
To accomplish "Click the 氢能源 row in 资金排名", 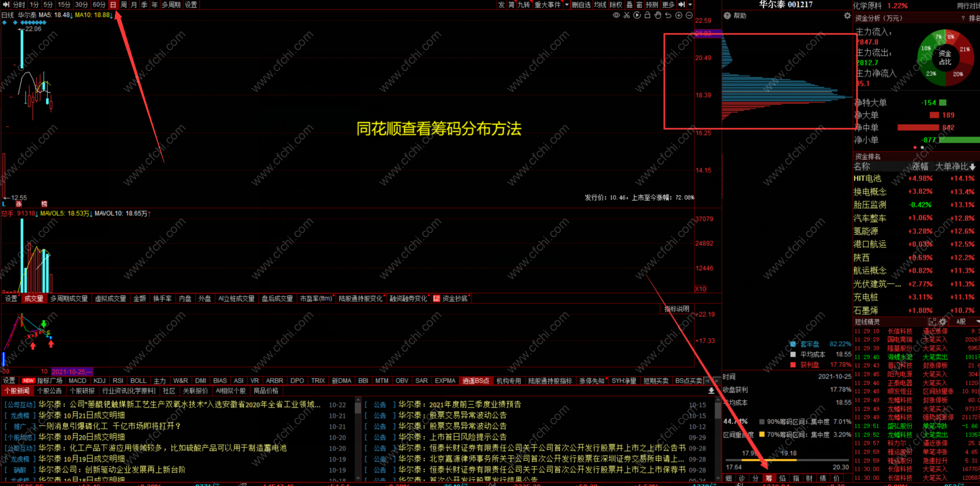I will pyautogui.click(x=916, y=231).
